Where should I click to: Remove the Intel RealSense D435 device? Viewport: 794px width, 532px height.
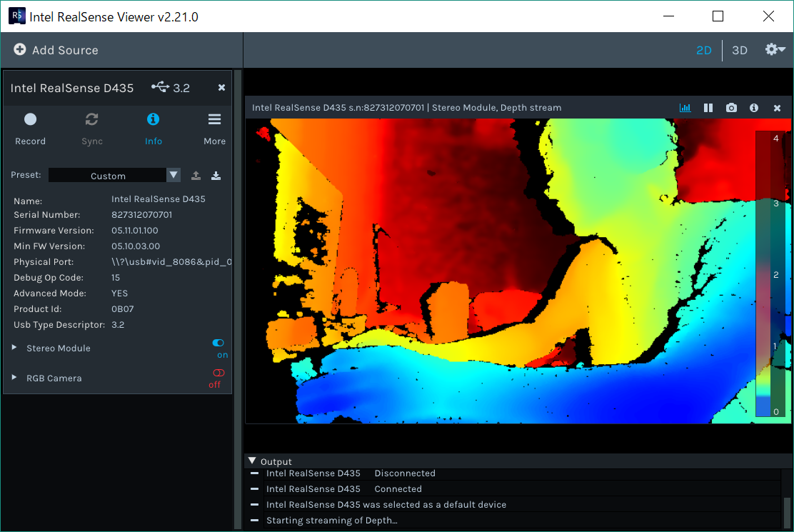click(221, 88)
